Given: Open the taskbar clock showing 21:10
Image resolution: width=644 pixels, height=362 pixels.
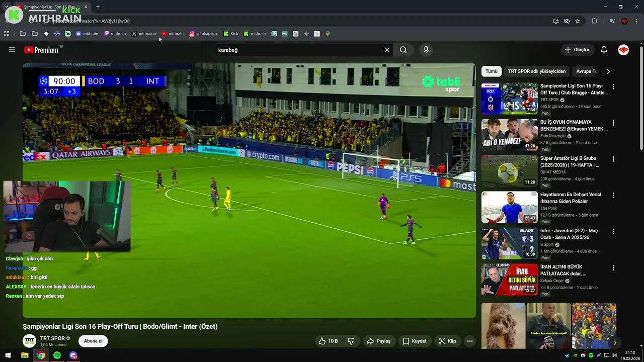Looking at the screenshot, I should tap(630, 355).
